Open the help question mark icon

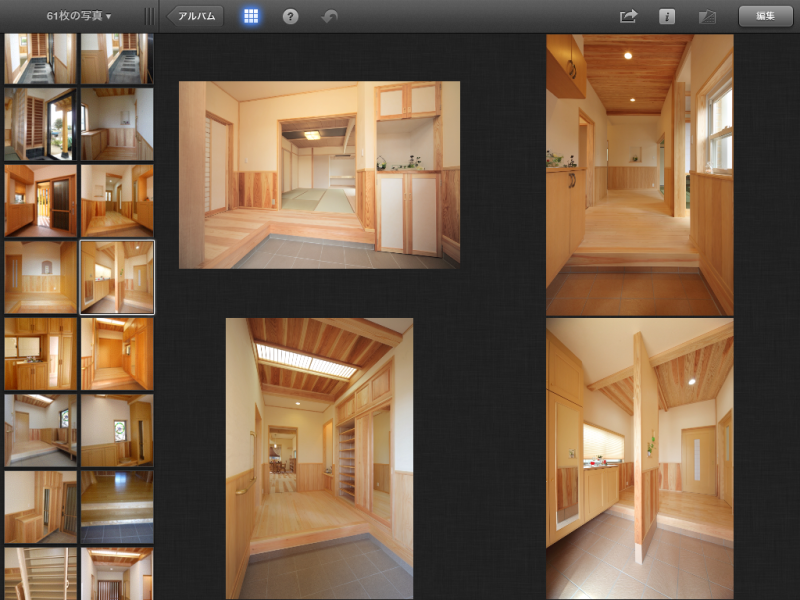pyautogui.click(x=290, y=16)
